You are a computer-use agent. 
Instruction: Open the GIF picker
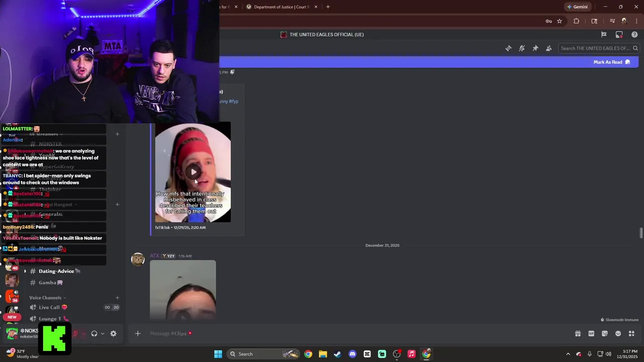[x=591, y=333]
